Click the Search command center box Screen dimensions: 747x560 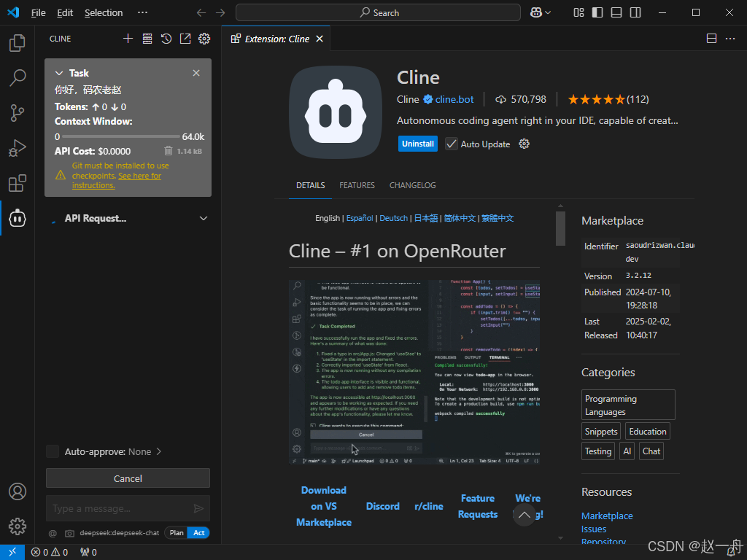click(x=378, y=13)
